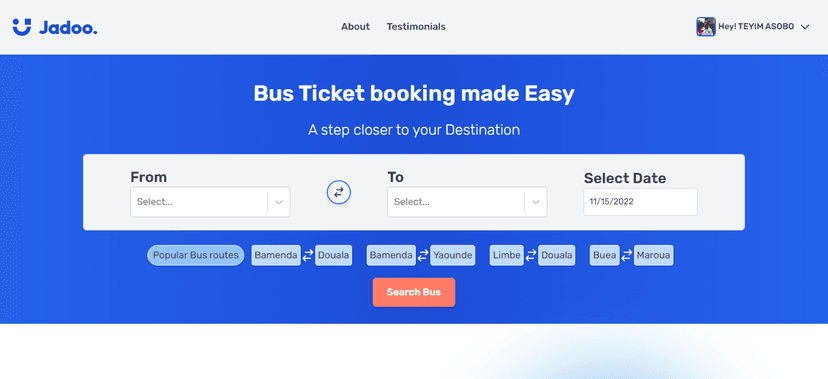Click the Jadoo logo icon
The height and width of the screenshot is (379, 828).
tap(22, 27)
